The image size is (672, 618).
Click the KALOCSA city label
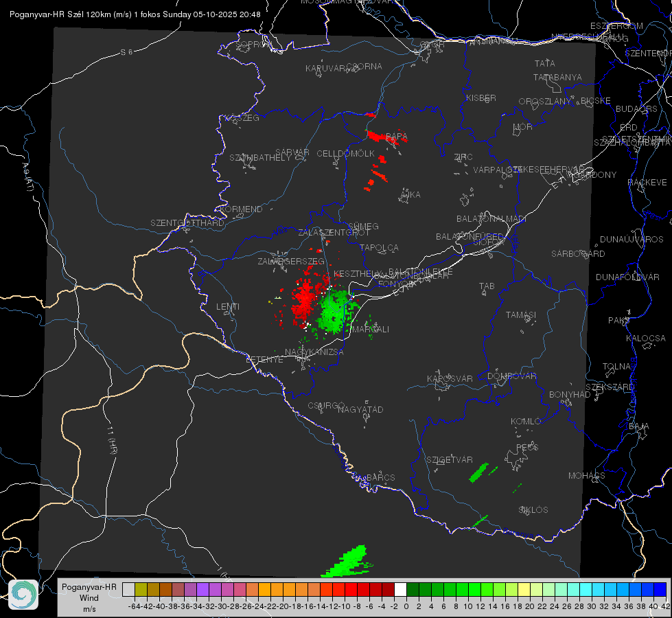(x=646, y=339)
